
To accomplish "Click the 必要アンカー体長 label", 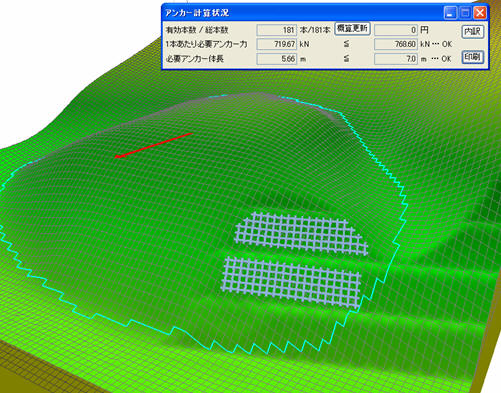I will click(195, 59).
